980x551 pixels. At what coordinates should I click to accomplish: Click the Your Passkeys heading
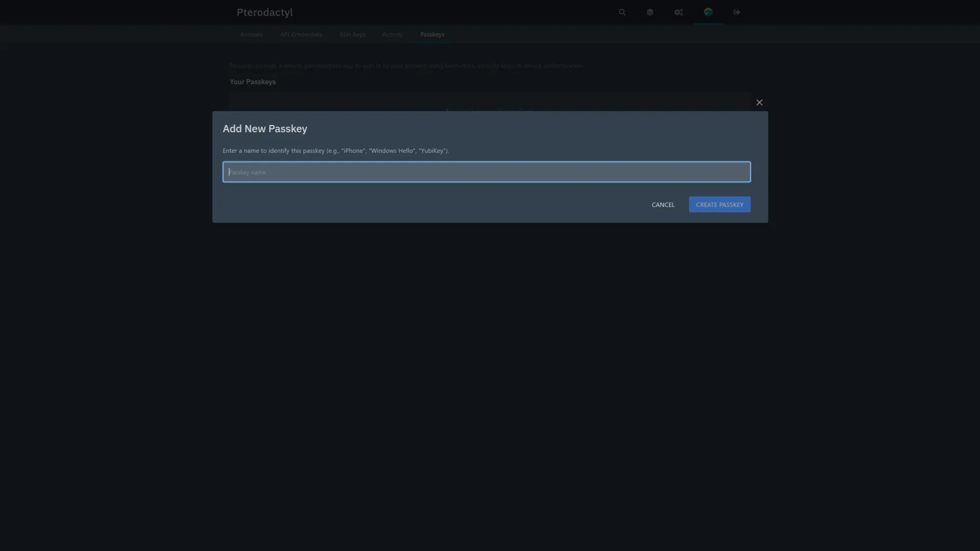coord(252,82)
